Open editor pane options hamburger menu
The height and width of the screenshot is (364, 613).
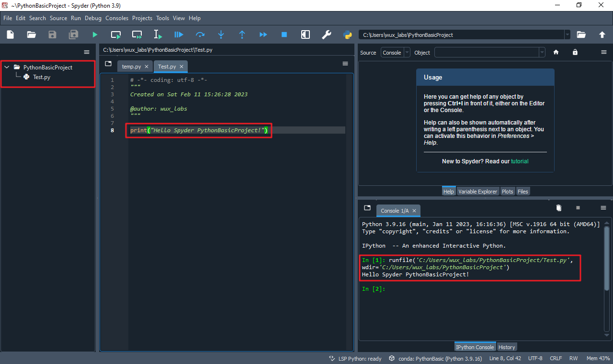tap(345, 64)
